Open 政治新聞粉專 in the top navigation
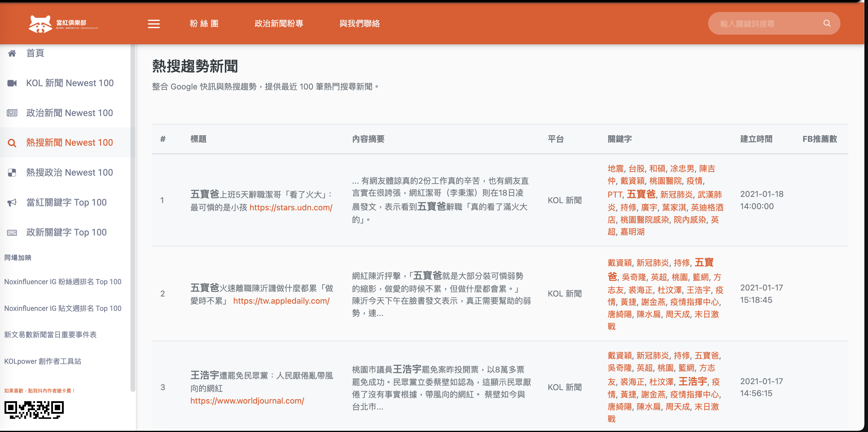 pos(279,24)
